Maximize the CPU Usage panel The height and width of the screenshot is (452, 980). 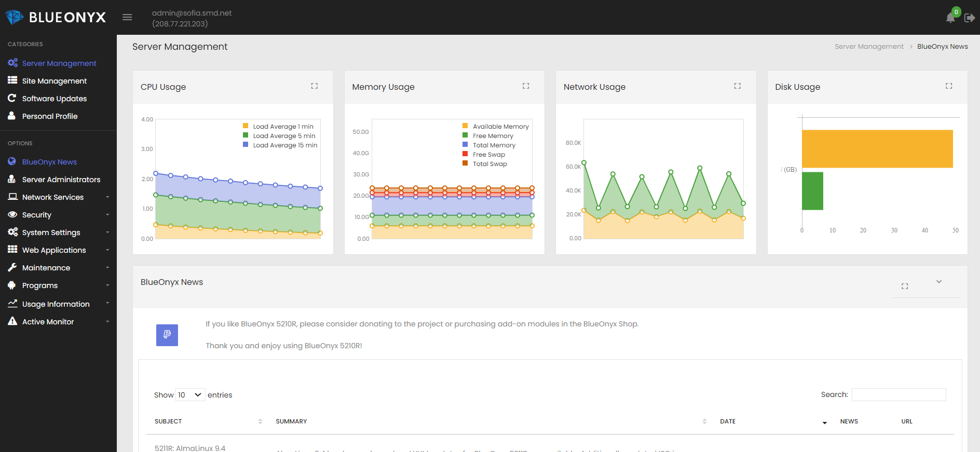(x=315, y=86)
